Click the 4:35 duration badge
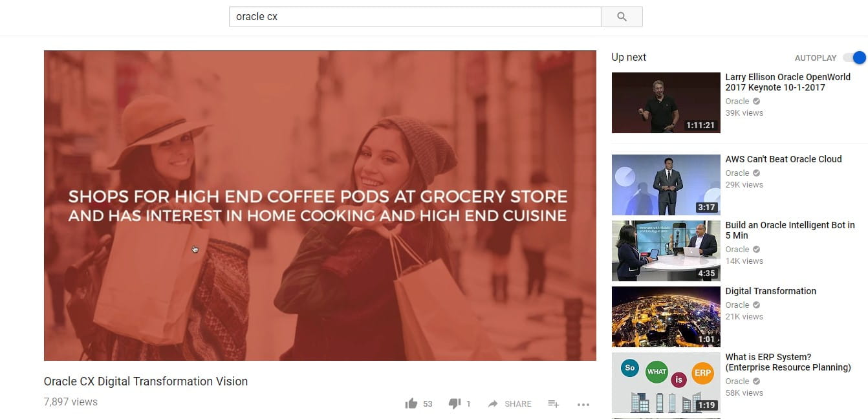Image resolution: width=868 pixels, height=419 pixels. point(706,274)
